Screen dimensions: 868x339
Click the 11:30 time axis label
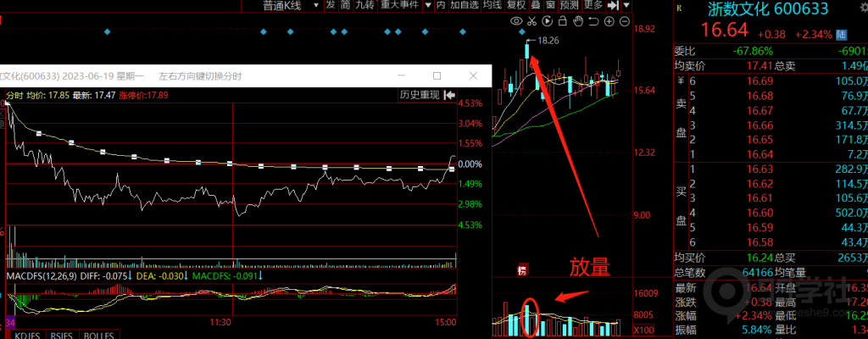tap(220, 322)
